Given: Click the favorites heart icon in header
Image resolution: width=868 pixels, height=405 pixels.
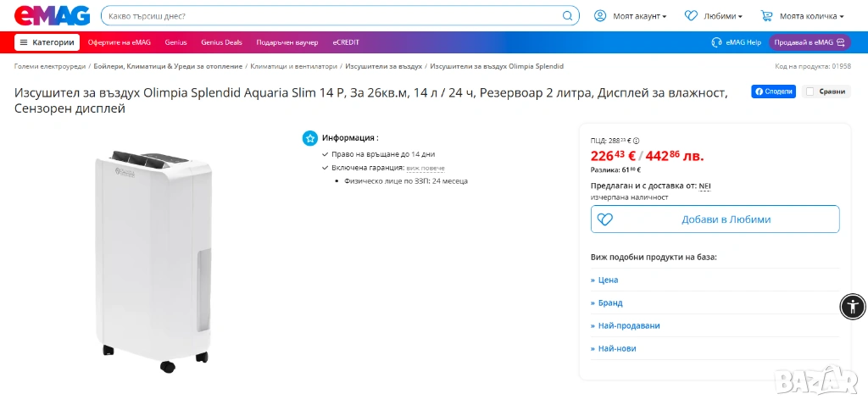Looking at the screenshot, I should pyautogui.click(x=691, y=15).
